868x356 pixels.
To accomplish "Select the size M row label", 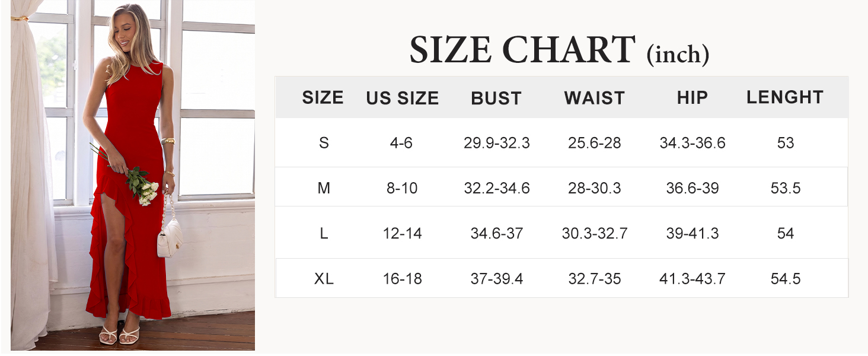I will coord(324,188).
